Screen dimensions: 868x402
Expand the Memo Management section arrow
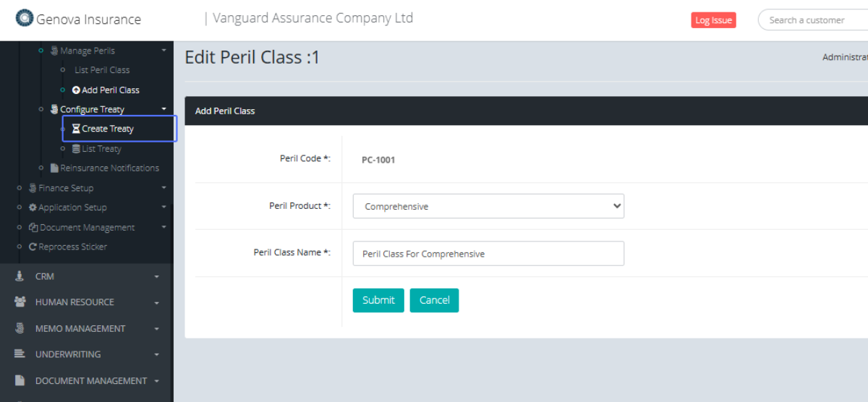(157, 329)
